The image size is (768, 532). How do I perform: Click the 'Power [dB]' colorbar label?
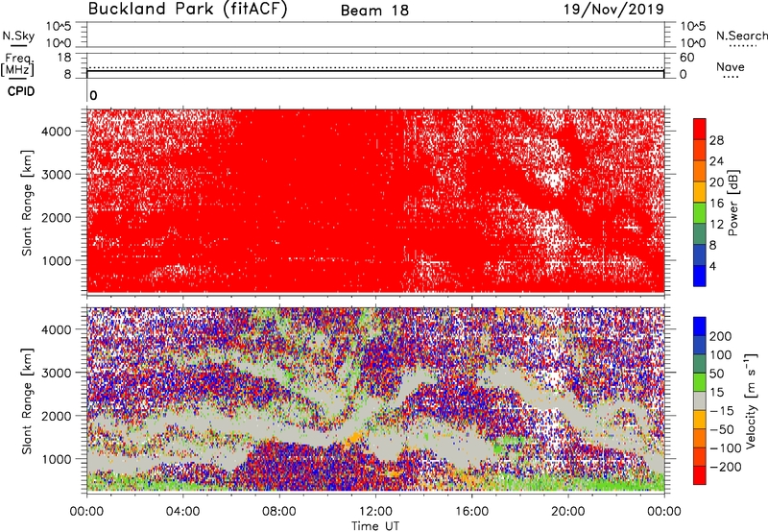click(x=732, y=203)
